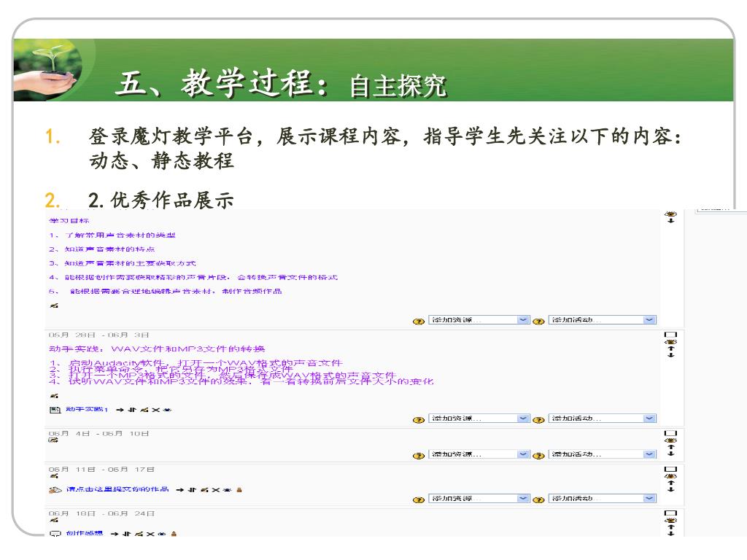
Task: Open 添加活动 dropdown in the 学习目标 section
Action: coord(602,319)
